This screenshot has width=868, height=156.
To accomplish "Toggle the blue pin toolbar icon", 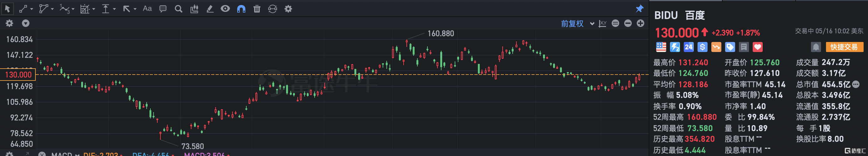I will (x=640, y=9).
